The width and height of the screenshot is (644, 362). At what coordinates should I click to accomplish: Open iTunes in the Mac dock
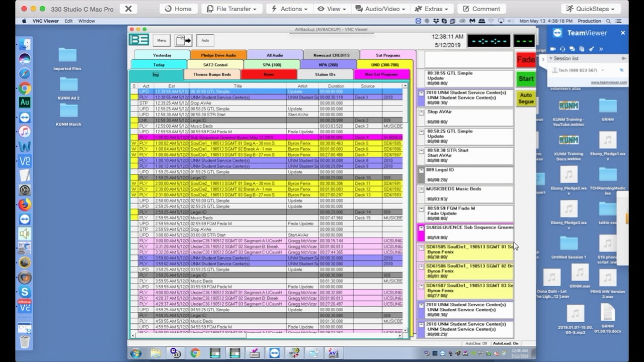coord(25,132)
